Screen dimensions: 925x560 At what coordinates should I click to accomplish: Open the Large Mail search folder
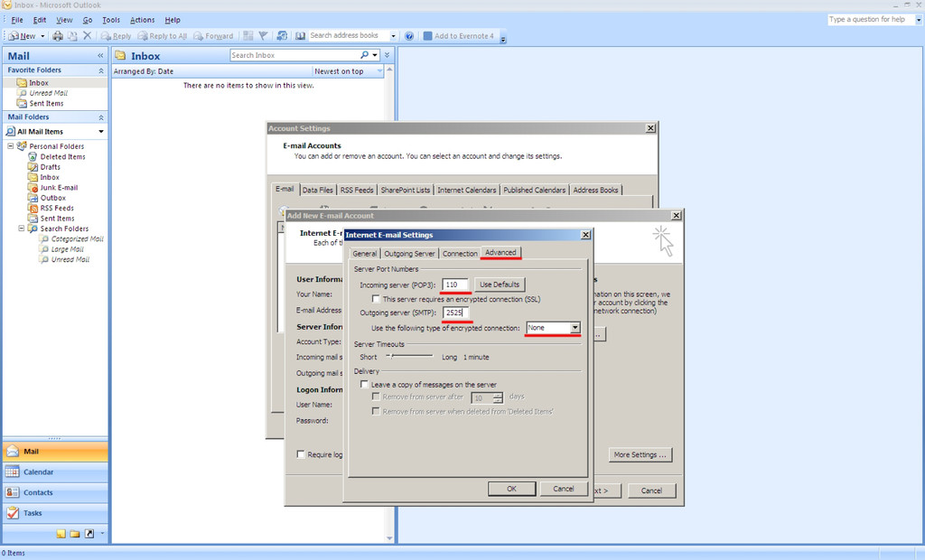pos(67,249)
